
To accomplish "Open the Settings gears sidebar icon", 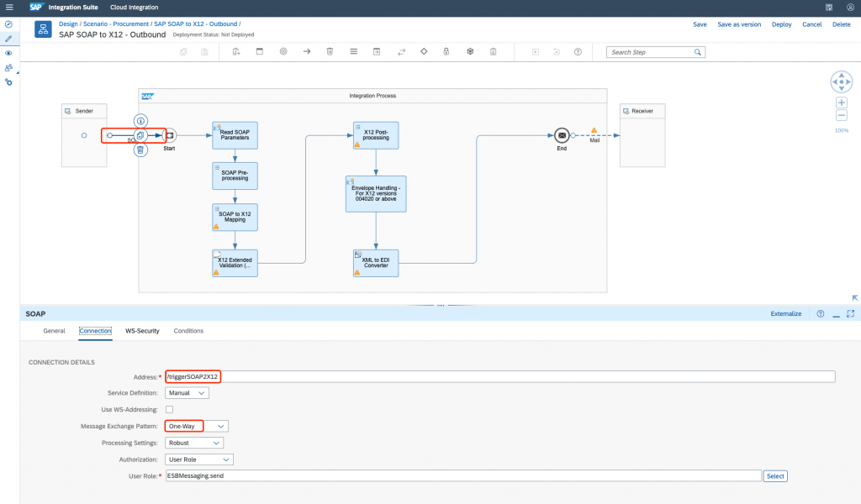I will [x=8, y=82].
